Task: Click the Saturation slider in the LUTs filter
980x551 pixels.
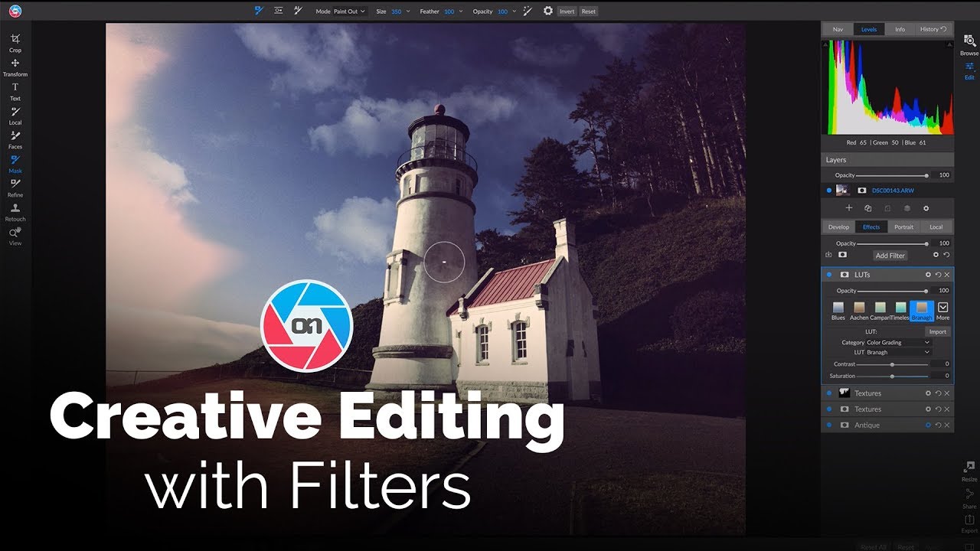Action: coord(892,376)
